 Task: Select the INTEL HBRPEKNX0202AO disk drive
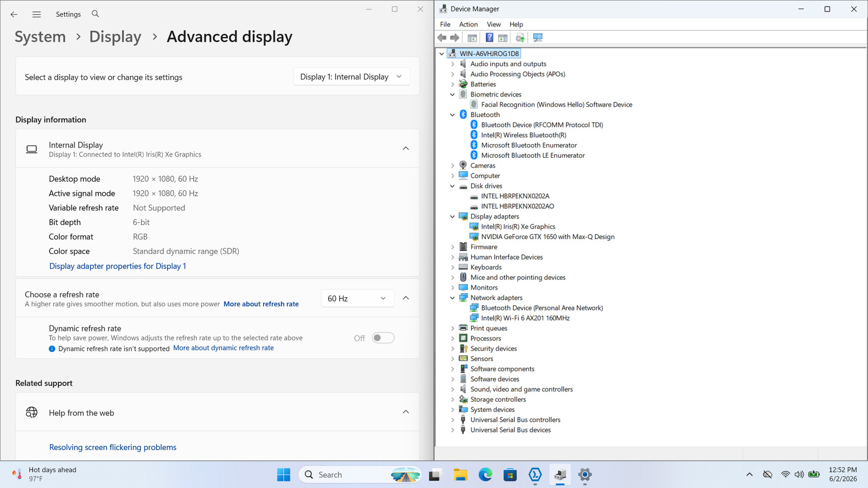[x=518, y=207]
